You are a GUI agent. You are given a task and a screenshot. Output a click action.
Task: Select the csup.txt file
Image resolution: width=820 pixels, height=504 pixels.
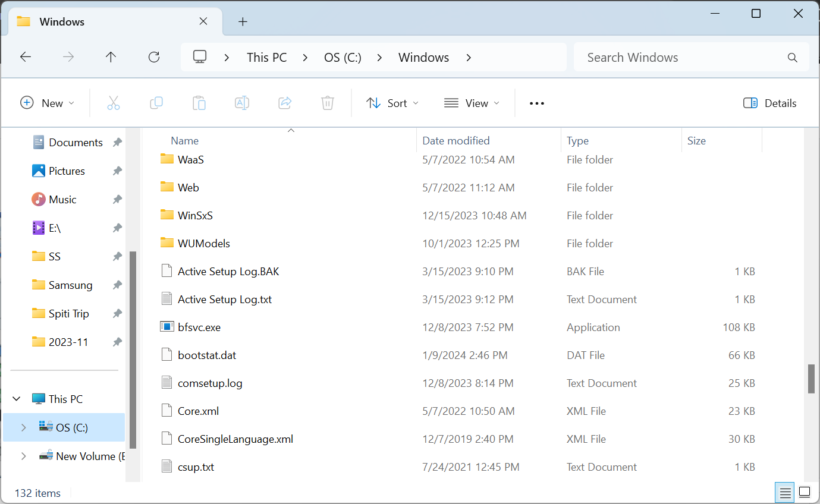click(196, 467)
